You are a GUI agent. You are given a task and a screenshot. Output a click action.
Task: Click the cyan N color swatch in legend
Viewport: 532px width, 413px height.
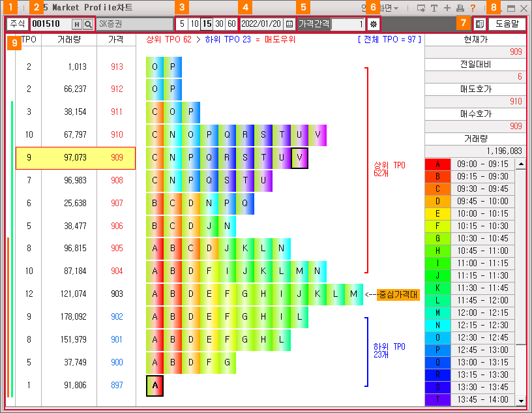coord(437,326)
